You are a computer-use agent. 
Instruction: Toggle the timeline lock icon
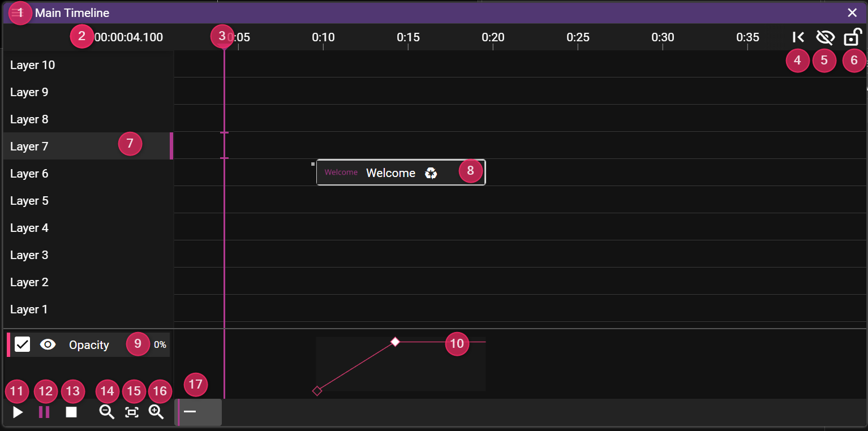coord(852,37)
